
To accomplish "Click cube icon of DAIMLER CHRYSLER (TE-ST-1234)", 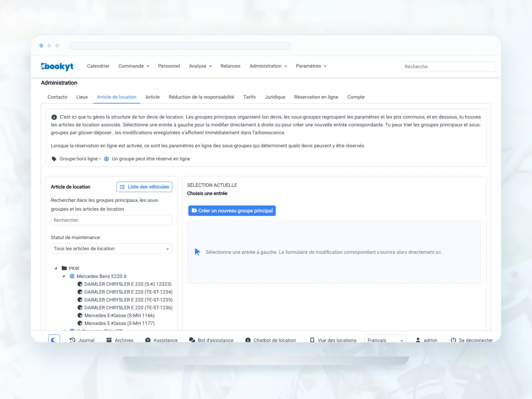I will [80, 292].
